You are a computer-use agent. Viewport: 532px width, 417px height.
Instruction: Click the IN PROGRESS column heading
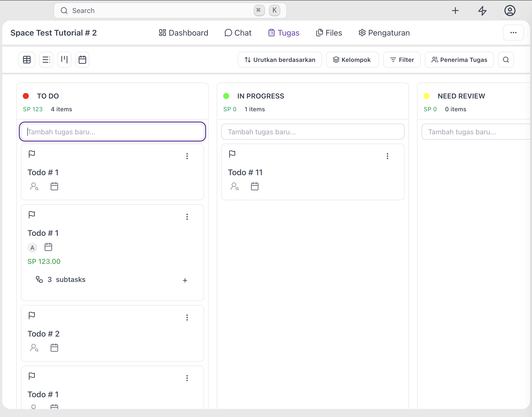click(261, 96)
